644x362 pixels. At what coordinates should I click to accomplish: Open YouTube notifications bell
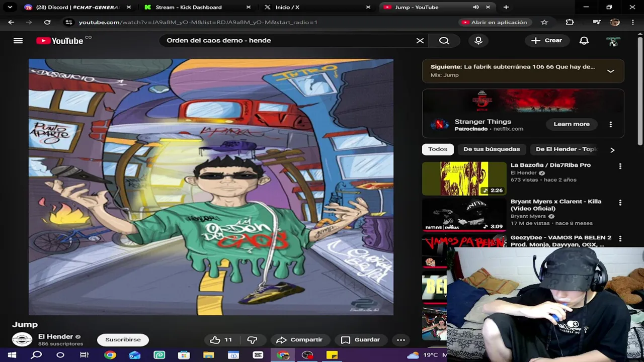pos(584,41)
